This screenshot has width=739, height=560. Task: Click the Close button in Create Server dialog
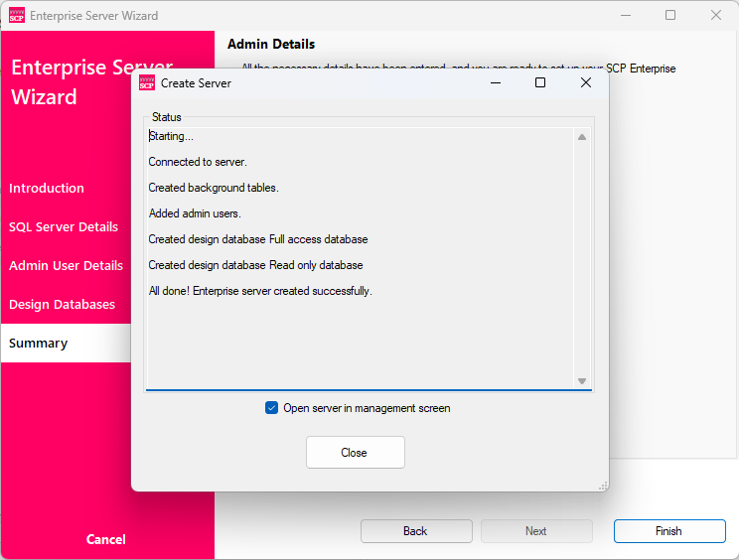[x=355, y=452]
